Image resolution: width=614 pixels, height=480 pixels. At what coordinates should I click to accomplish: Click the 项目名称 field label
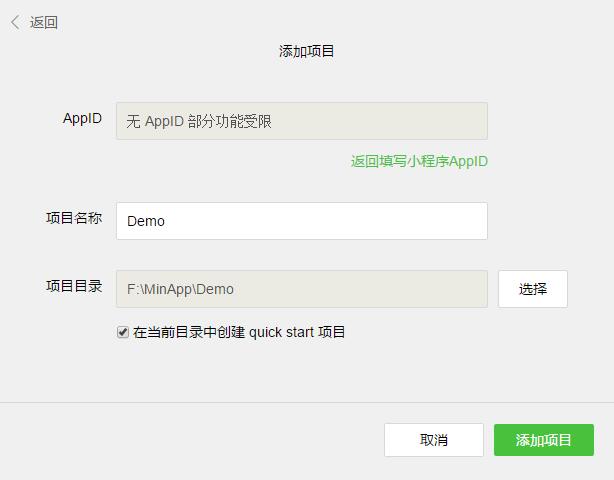[74, 218]
